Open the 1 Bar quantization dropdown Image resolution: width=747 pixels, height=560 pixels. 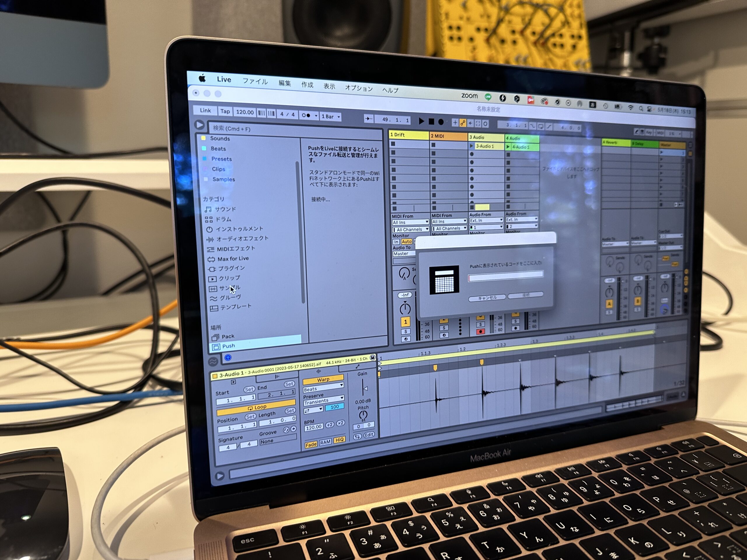(330, 116)
